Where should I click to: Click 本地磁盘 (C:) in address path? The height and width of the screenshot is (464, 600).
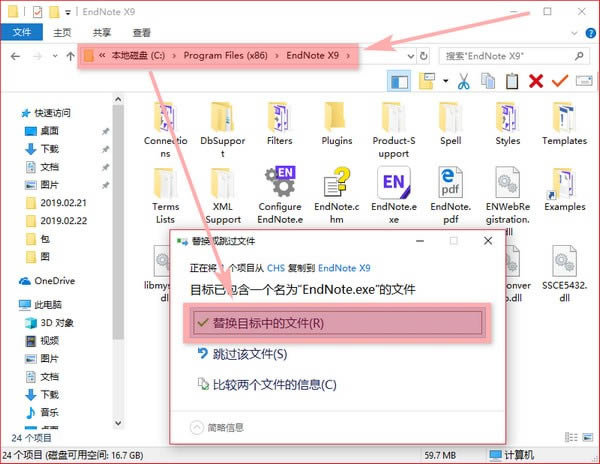tap(138, 55)
